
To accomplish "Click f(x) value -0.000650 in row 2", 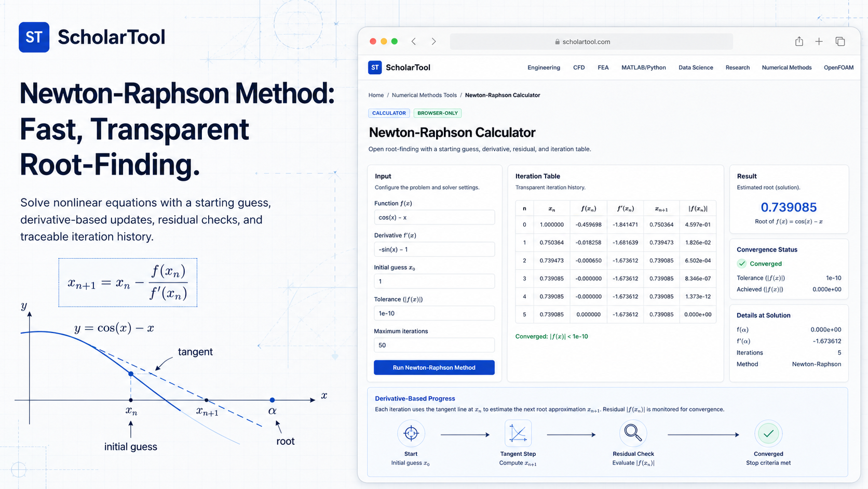I will 588,260.
